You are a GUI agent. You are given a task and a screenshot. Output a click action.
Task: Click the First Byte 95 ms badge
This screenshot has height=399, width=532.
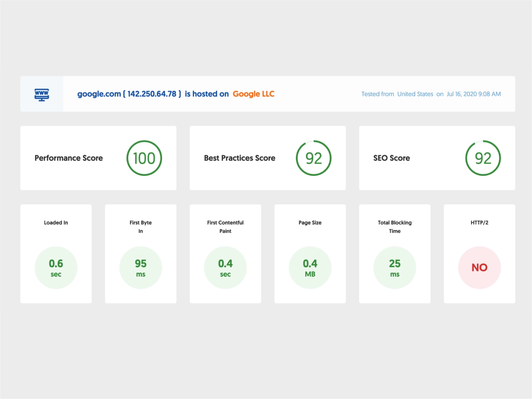click(x=141, y=268)
